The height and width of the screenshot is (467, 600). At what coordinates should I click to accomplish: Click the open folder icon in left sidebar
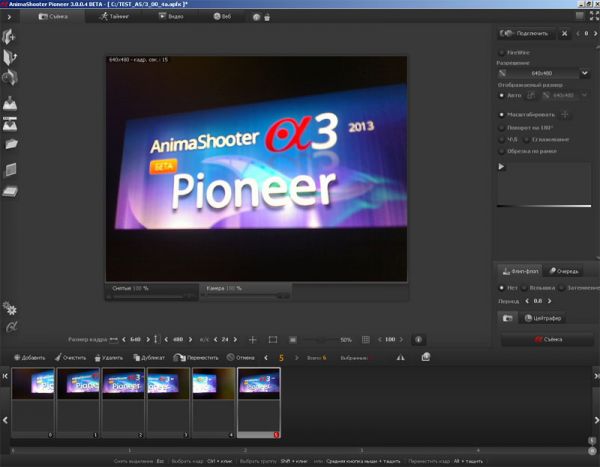click(11, 145)
